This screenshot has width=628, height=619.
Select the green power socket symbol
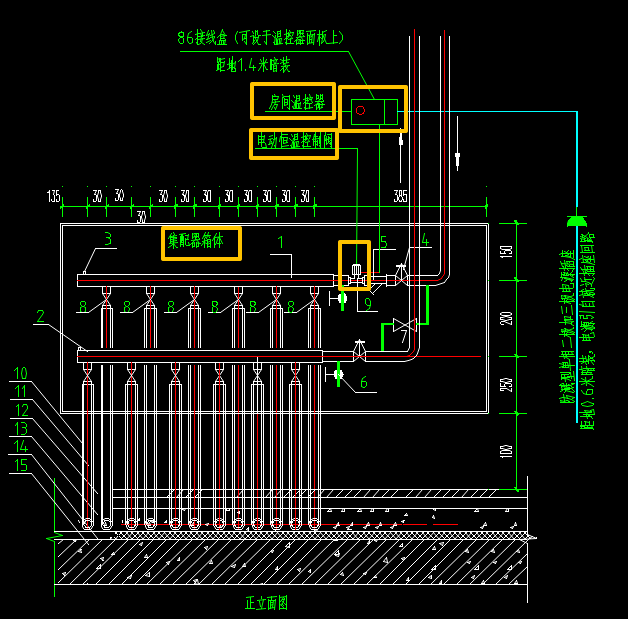pyautogui.click(x=577, y=221)
